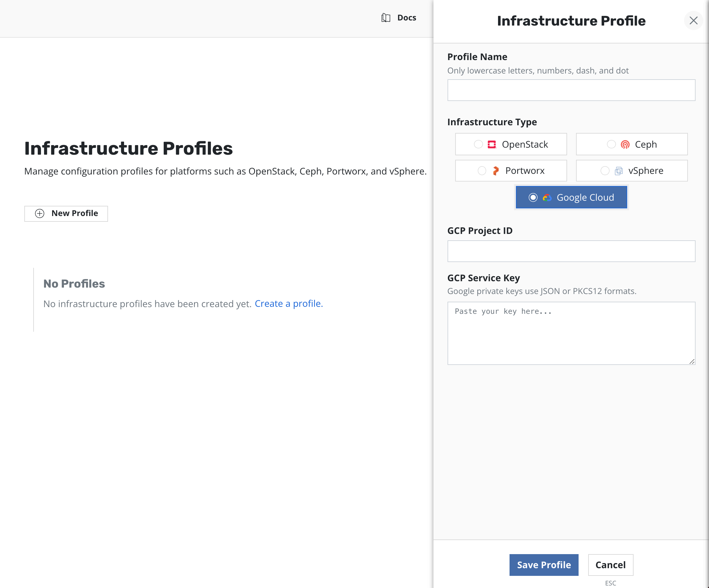Click the vSphere logo icon
709x588 pixels.
pos(618,171)
